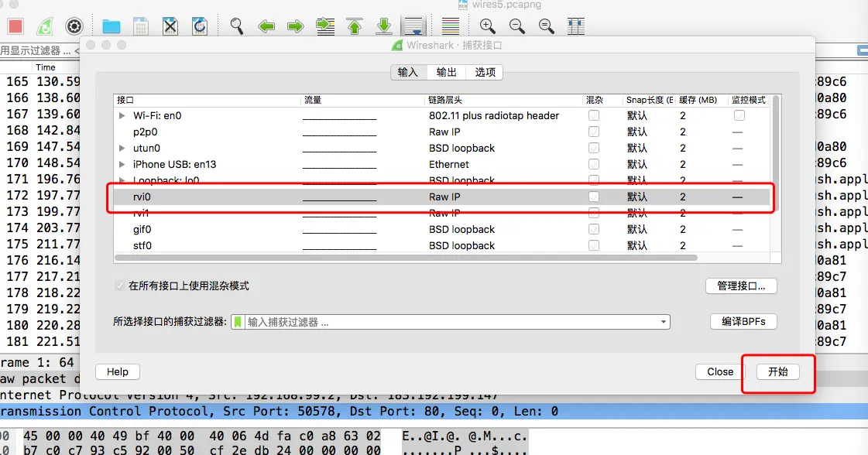868x455 pixels.
Task: Zoom out on packet text
Action: [517, 26]
